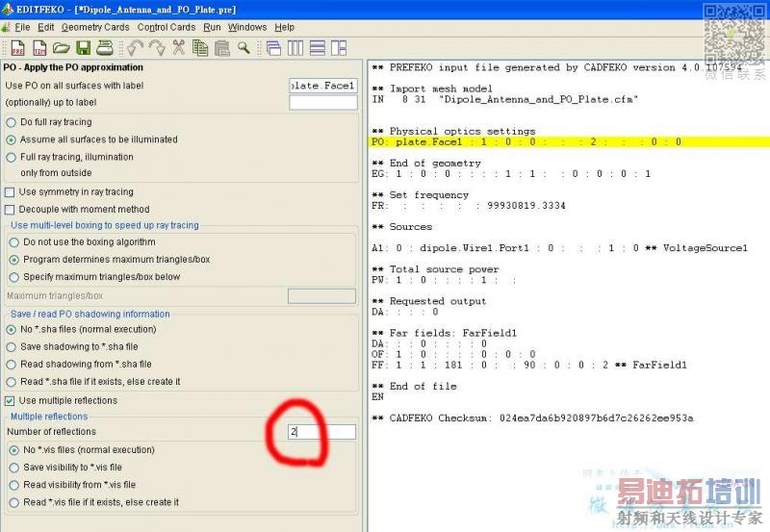Image resolution: width=770 pixels, height=532 pixels.
Task: Click the OF card line in editor
Action: click(x=453, y=354)
